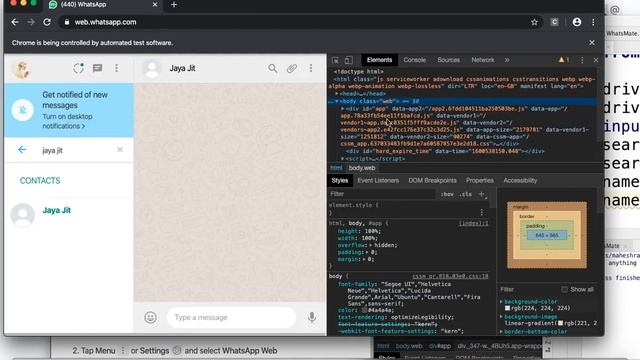Image resolution: width=640 pixels, height=360 pixels.
Task: Dismiss the automated test software banner
Action: point(592,42)
